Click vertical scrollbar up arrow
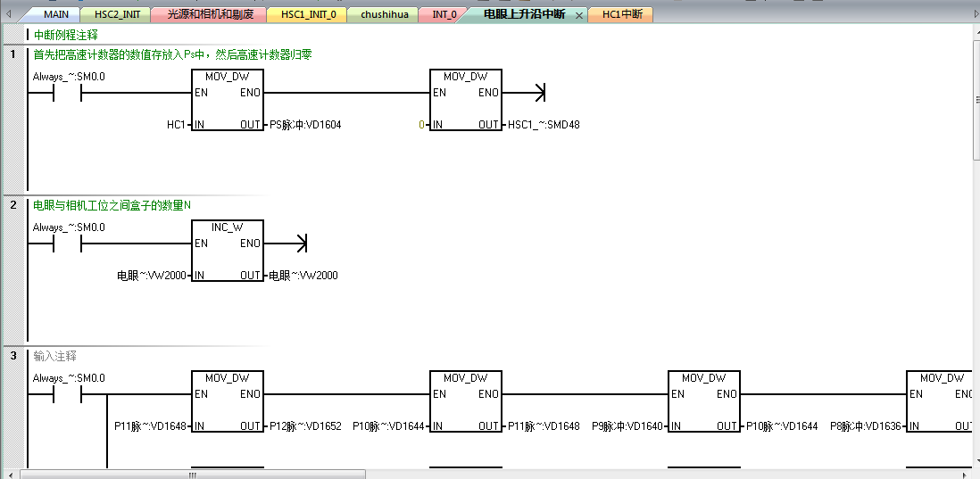 point(975,32)
